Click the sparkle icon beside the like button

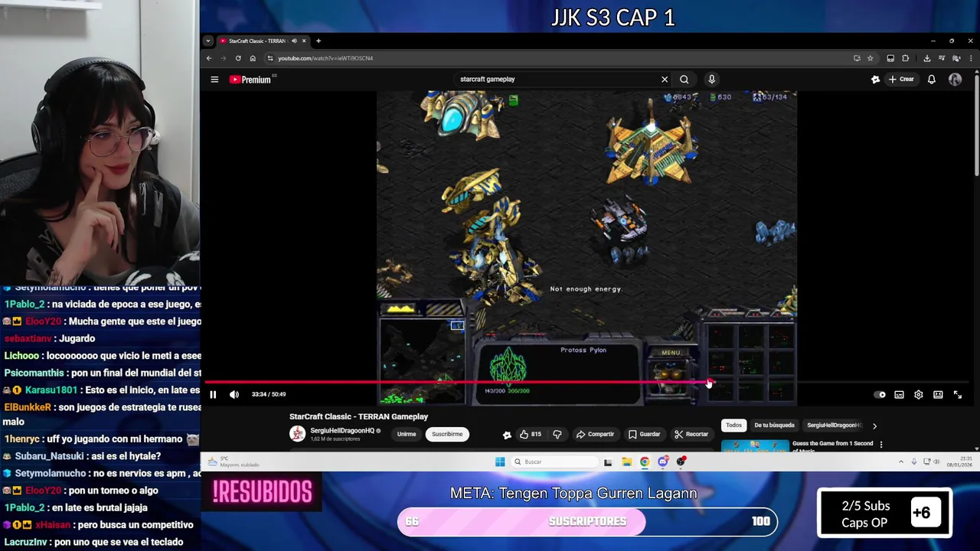(x=507, y=435)
